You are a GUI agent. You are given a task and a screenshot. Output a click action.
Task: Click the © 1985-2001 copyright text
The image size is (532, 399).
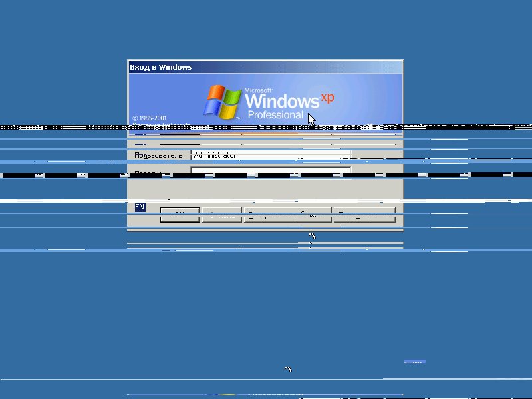(x=150, y=118)
